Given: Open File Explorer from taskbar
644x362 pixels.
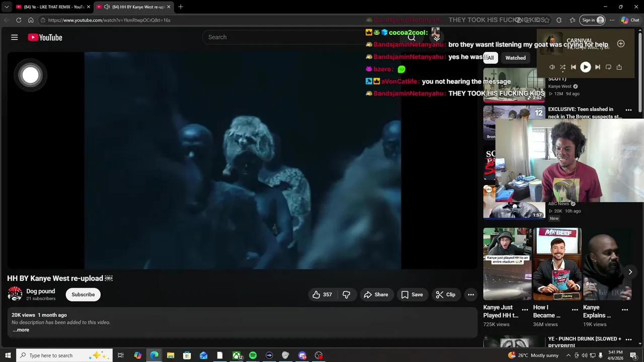Looking at the screenshot, I should click(171, 355).
